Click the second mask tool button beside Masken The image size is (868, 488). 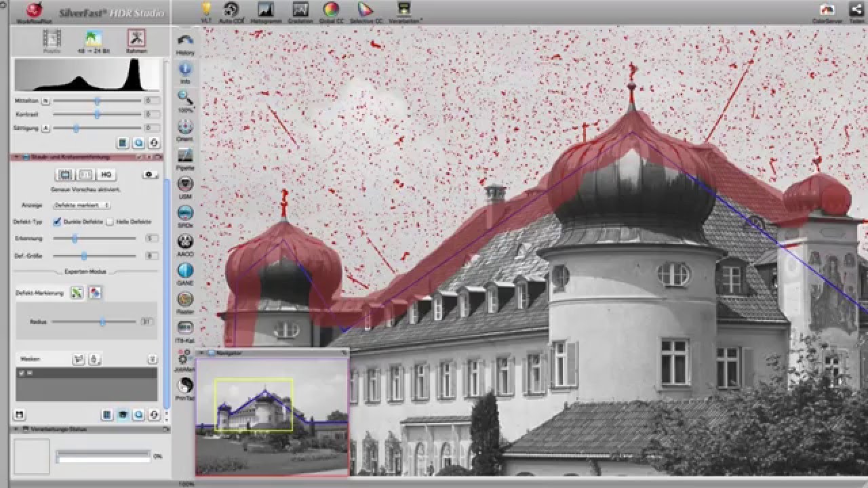[x=95, y=359]
